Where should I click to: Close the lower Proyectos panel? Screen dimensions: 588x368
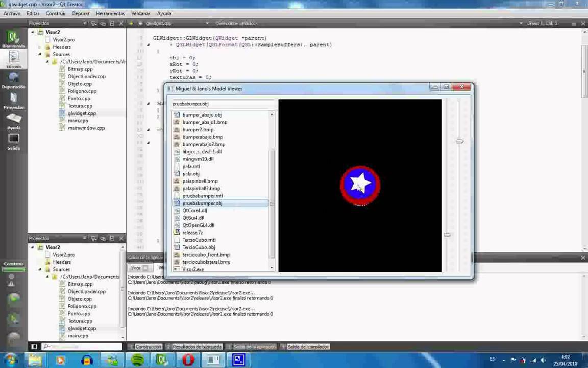coord(121,239)
